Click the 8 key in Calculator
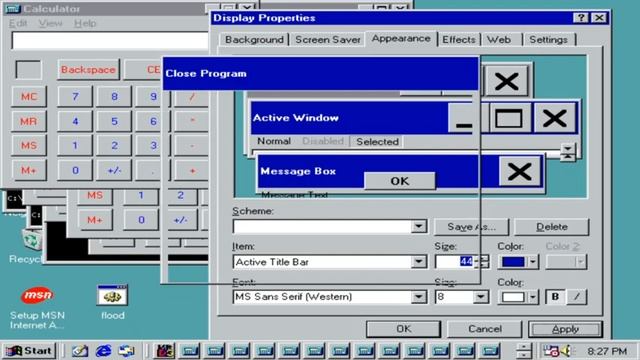The width and height of the screenshot is (640, 360). pos(114,97)
